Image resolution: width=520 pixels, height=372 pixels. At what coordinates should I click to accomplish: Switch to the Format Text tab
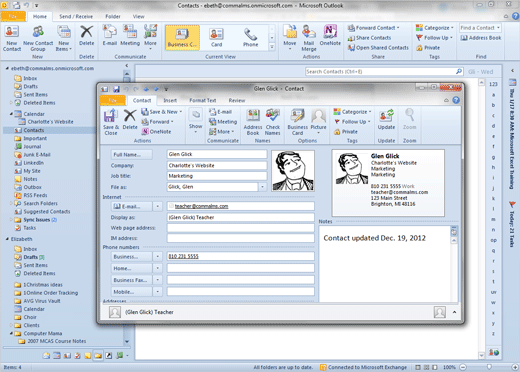203,100
